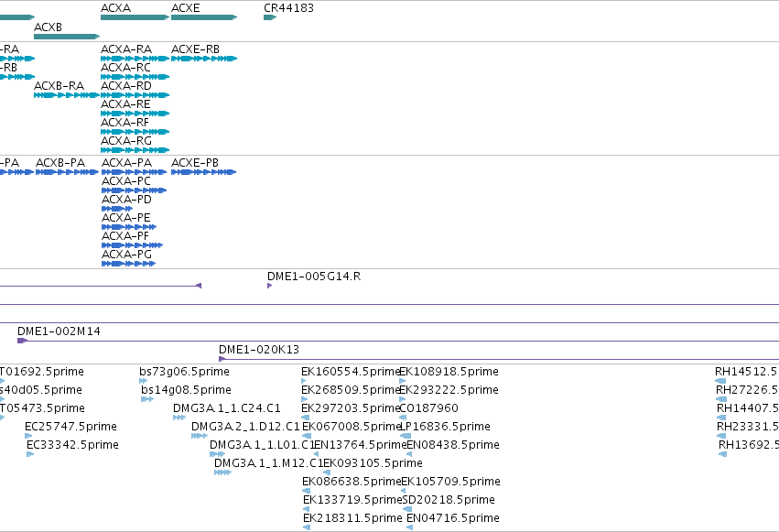Viewport: 779px width, 532px height.
Task: Click the RH13692 EST glyph
Action: [x=723, y=454]
